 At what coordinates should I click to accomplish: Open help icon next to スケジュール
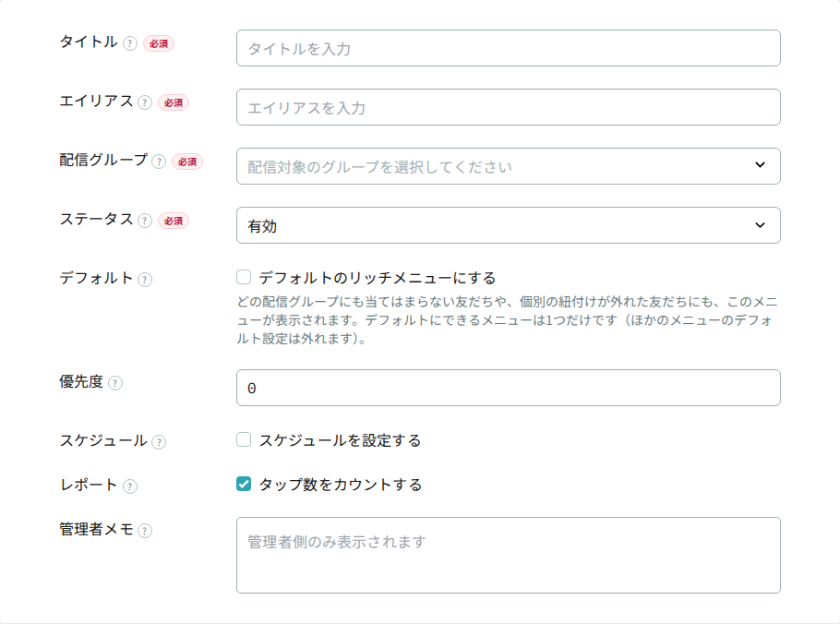pyautogui.click(x=159, y=442)
